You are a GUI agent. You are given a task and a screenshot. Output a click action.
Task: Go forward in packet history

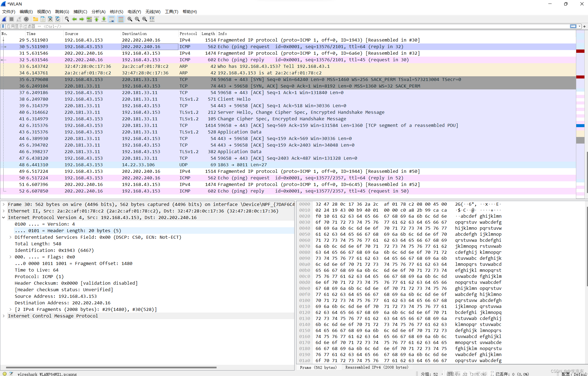coord(82,19)
